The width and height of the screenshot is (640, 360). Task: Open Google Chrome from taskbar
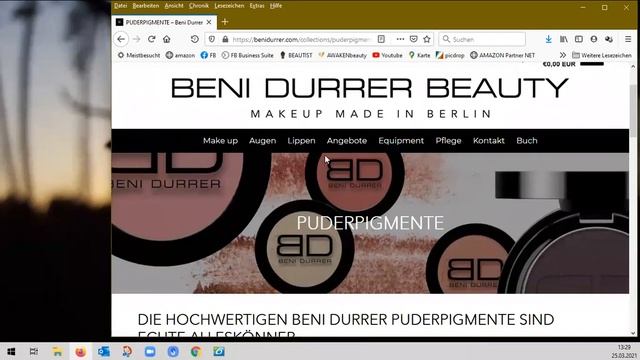coord(196,351)
